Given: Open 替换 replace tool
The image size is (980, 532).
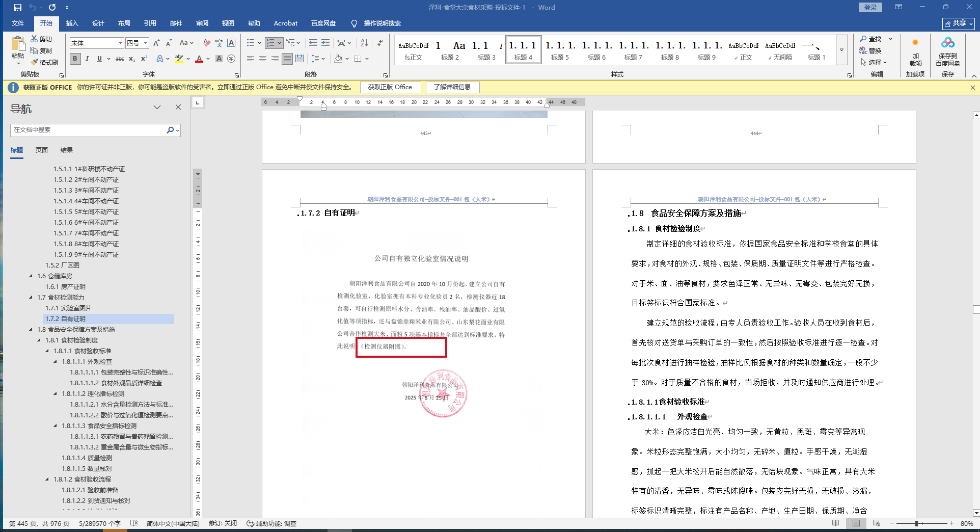Looking at the screenshot, I should 870,50.
